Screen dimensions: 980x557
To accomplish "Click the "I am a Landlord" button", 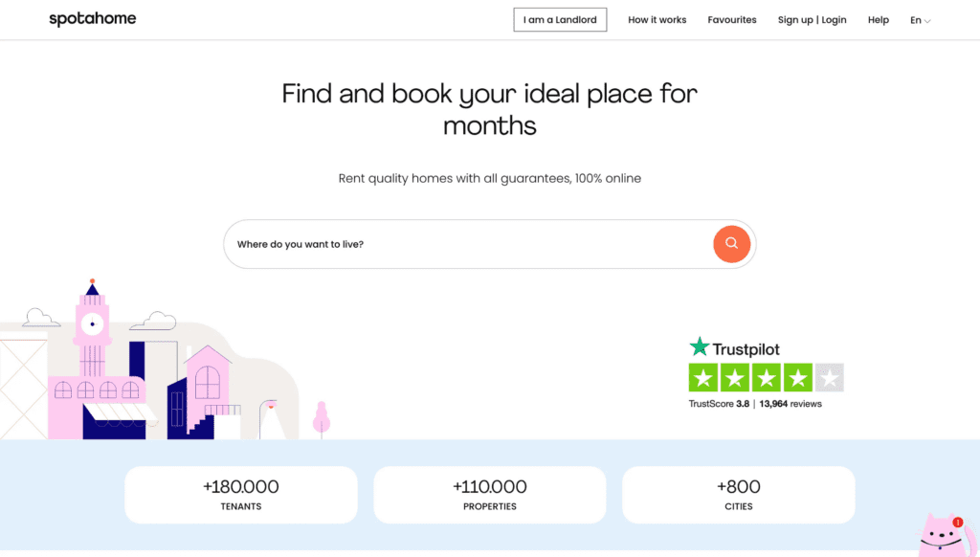I will [x=560, y=20].
